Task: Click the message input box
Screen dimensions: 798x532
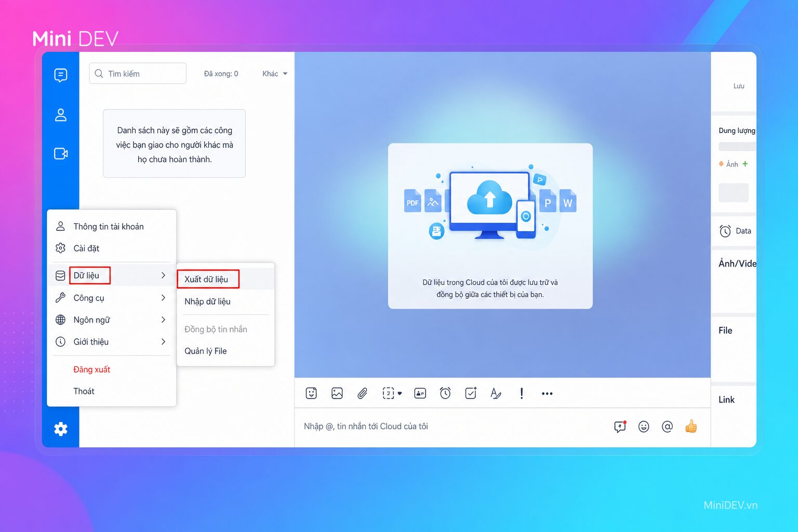Action: pos(452,427)
